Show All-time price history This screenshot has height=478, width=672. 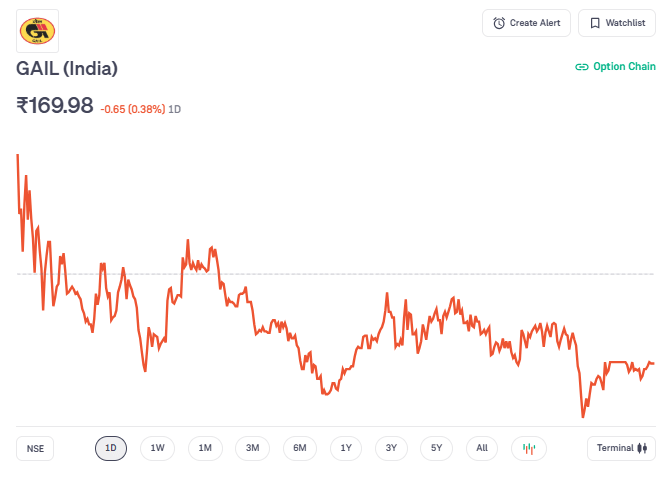pyautogui.click(x=482, y=448)
